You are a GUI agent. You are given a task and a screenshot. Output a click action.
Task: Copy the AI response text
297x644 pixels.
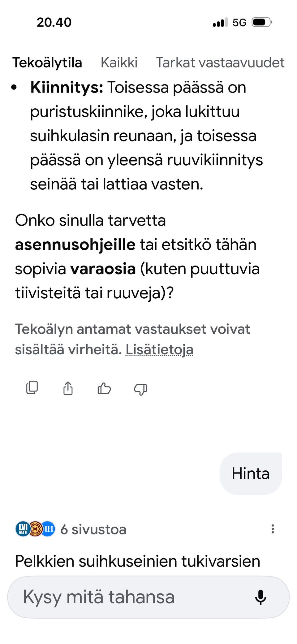(32, 388)
